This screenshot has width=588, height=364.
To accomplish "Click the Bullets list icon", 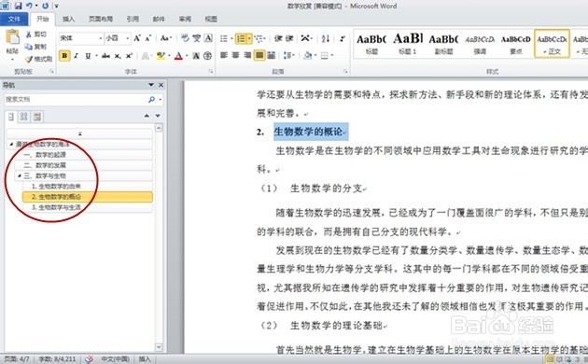I will 224,38.
